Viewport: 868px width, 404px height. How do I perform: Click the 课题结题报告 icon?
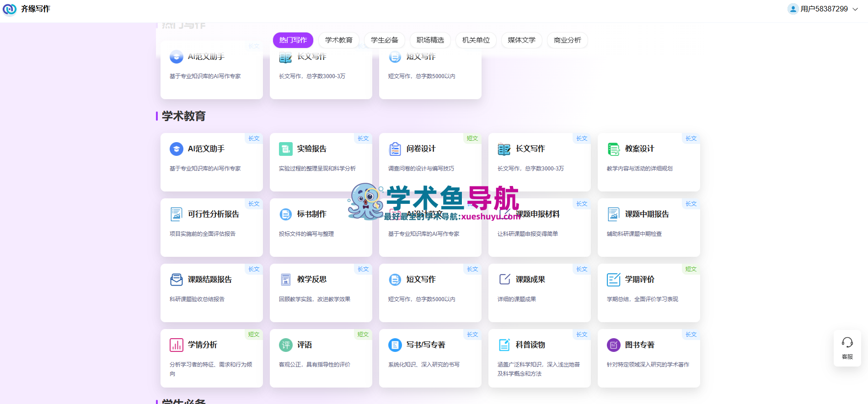click(177, 280)
